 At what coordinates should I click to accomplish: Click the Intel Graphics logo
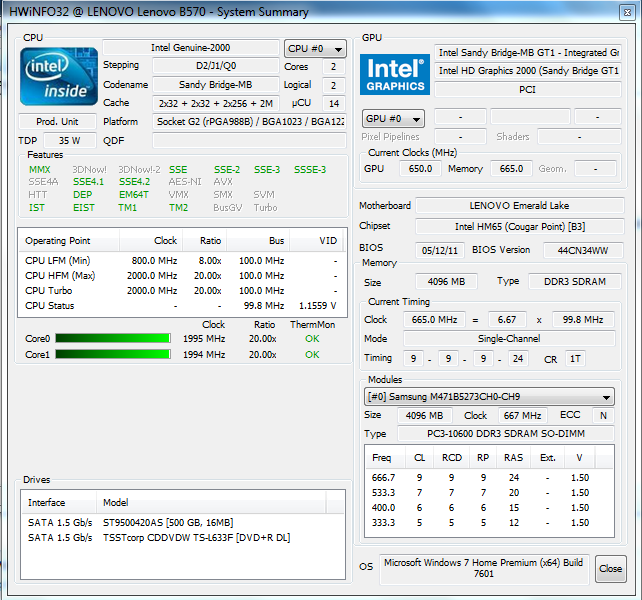pos(395,79)
